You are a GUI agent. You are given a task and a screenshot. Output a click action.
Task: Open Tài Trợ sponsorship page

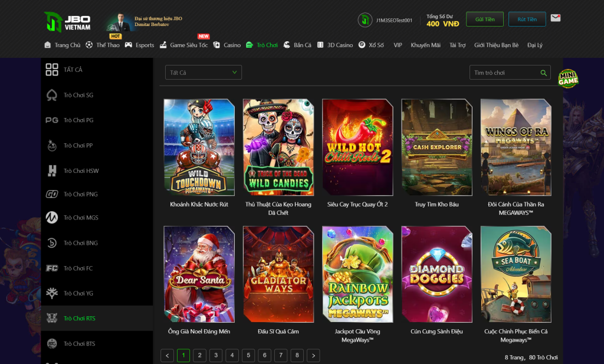(458, 45)
